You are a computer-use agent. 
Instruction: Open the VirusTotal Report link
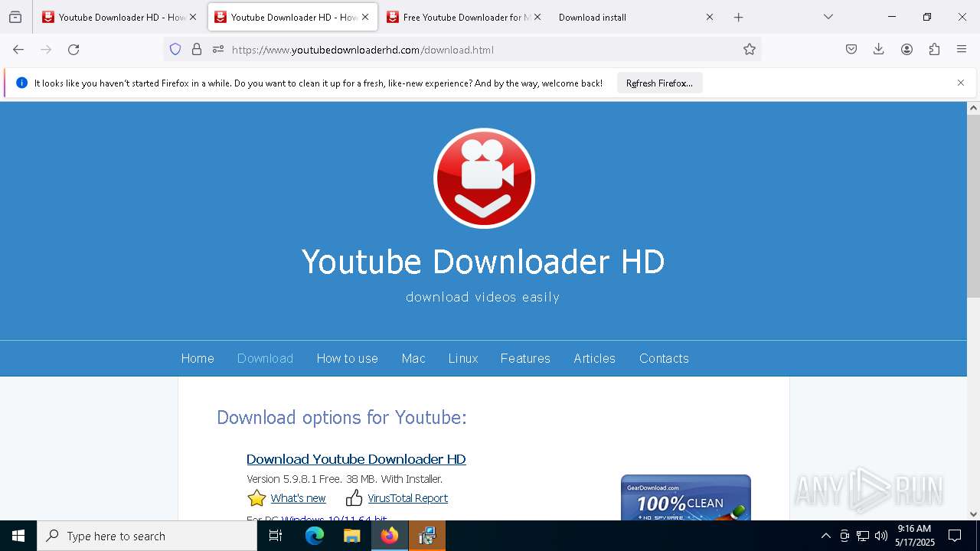(407, 498)
